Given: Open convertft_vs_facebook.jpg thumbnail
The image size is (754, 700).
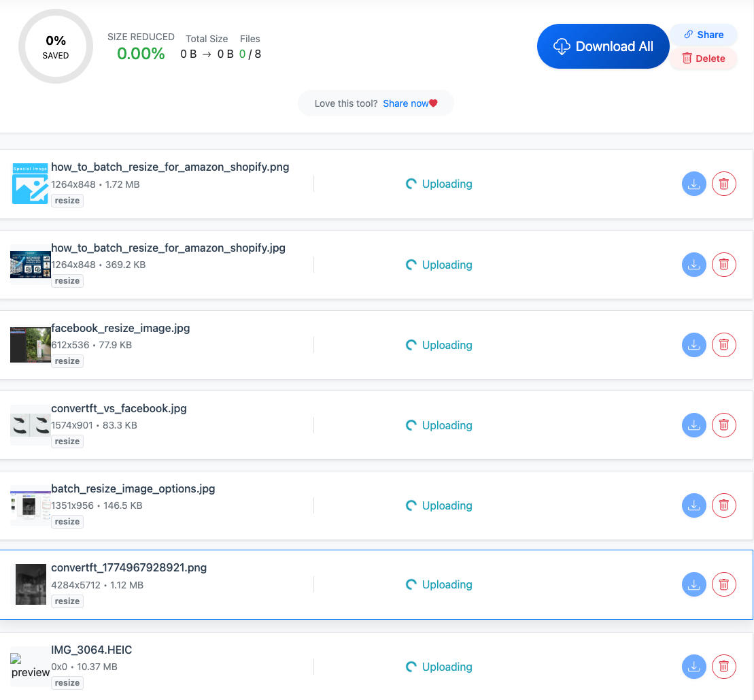Looking at the screenshot, I should [x=31, y=425].
